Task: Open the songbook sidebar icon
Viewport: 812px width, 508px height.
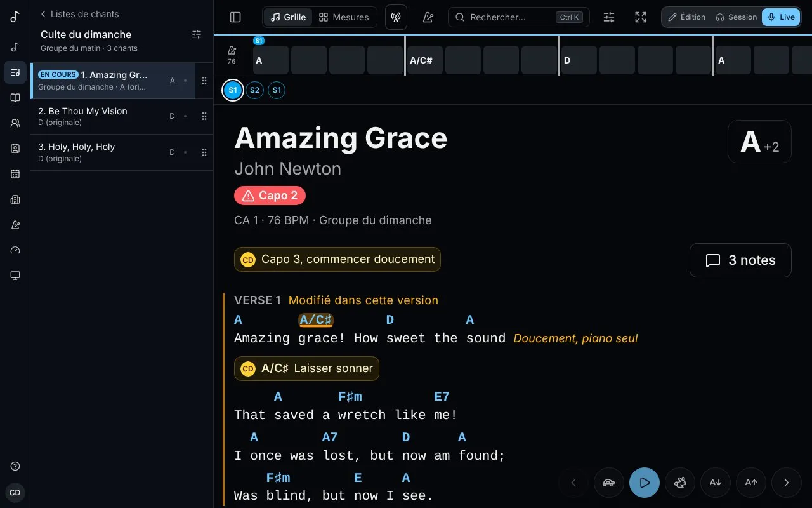Action: coord(15,98)
